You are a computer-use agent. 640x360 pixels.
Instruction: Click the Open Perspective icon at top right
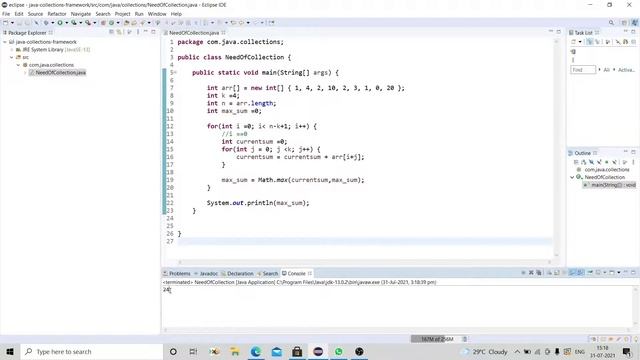[x=624, y=22]
